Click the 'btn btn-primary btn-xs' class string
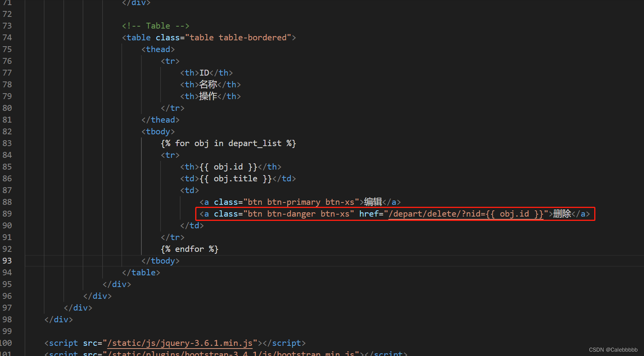 click(301, 202)
